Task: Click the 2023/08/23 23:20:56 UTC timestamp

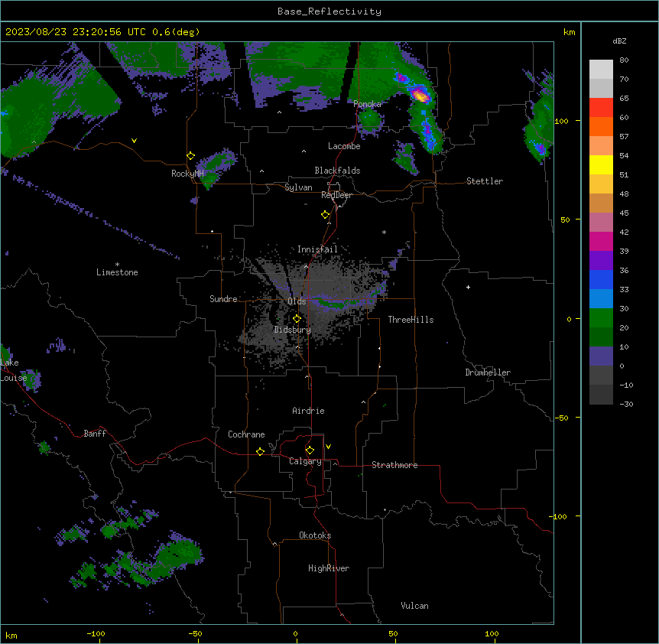Action: [76, 32]
